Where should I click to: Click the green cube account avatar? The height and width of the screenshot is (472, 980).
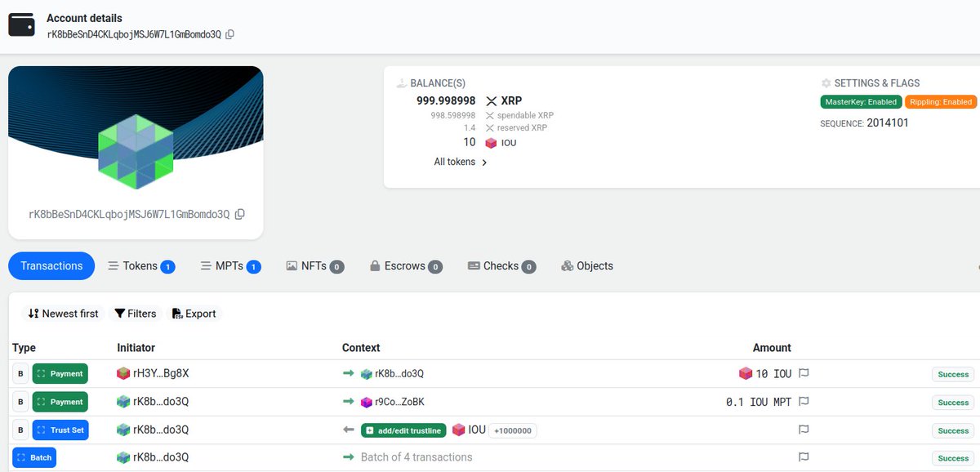(x=136, y=152)
